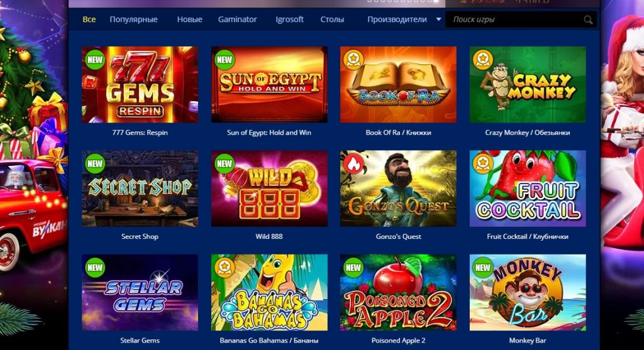Open the Sun of Egypt: Hold and Win link
644x350 pixels.
click(269, 133)
